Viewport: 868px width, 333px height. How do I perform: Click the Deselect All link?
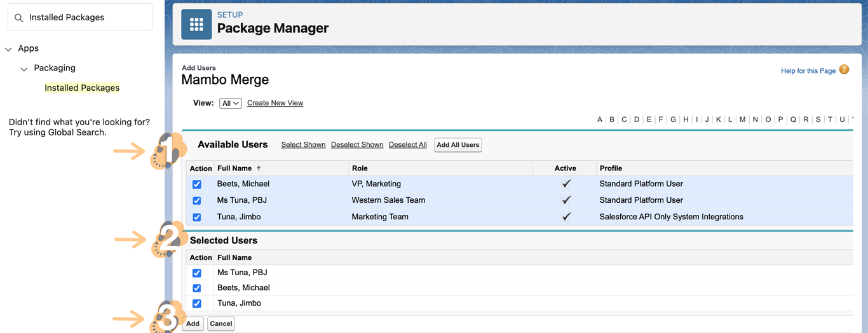pyautogui.click(x=407, y=145)
